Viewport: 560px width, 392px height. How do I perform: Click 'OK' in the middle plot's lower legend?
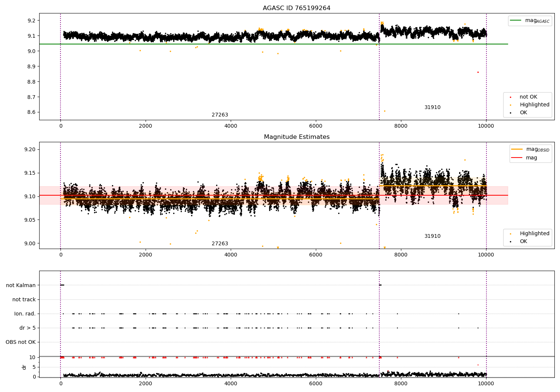tap(523, 242)
